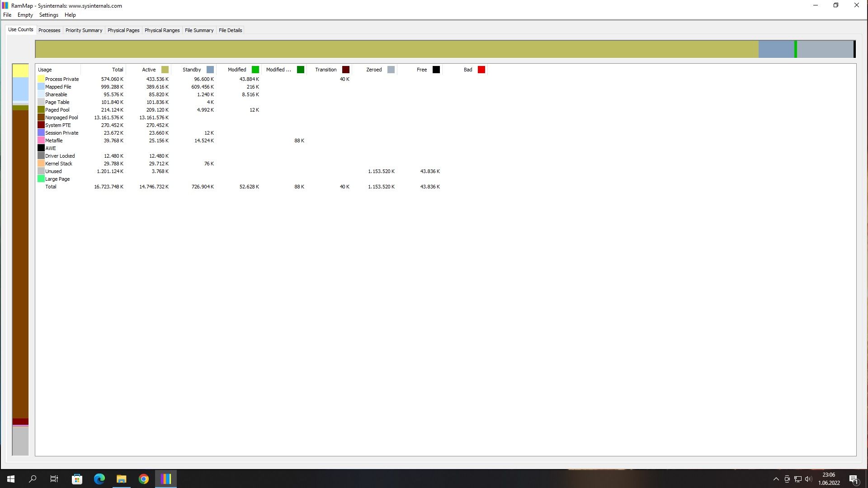Open the volume speaker tray icon
868x488 pixels.
click(808, 479)
